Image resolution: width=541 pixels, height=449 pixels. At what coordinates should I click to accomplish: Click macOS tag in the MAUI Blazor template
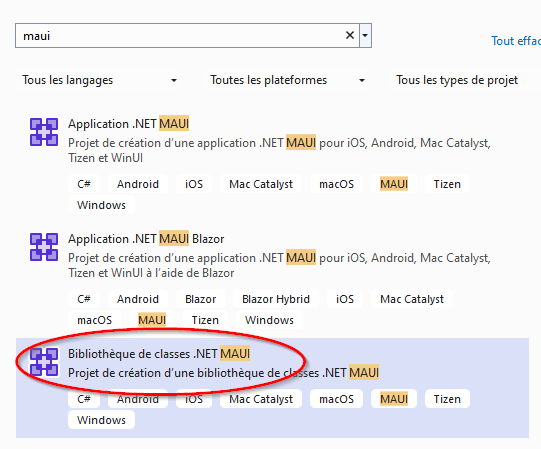pos(95,320)
